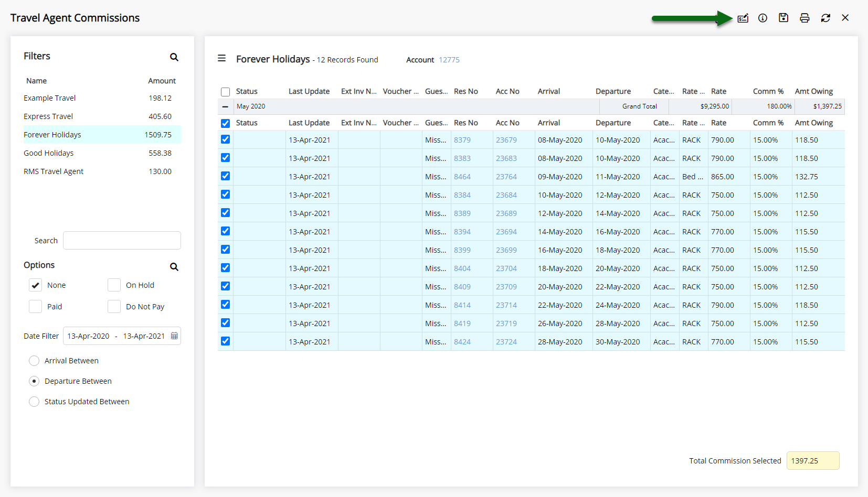Uncheck the row for reservation 8383

tap(226, 158)
